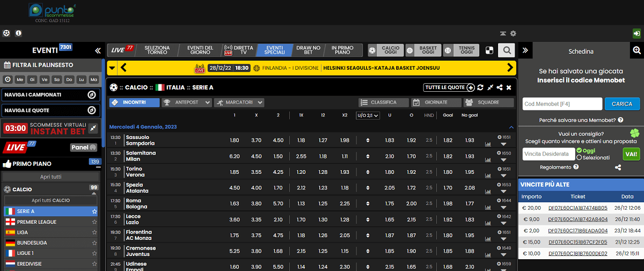Click the clock filter in palinsesto
This screenshot has height=271, width=644.
pyautogui.click(x=8, y=79)
